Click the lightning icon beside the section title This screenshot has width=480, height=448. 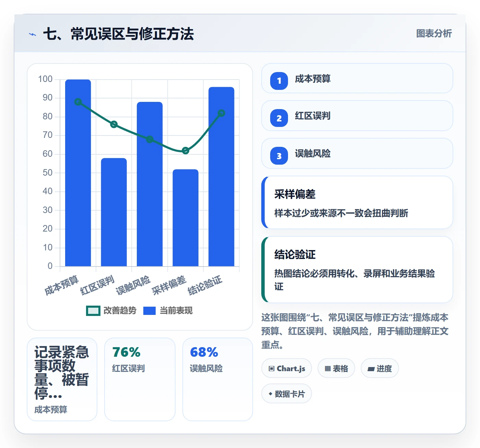click(x=33, y=34)
